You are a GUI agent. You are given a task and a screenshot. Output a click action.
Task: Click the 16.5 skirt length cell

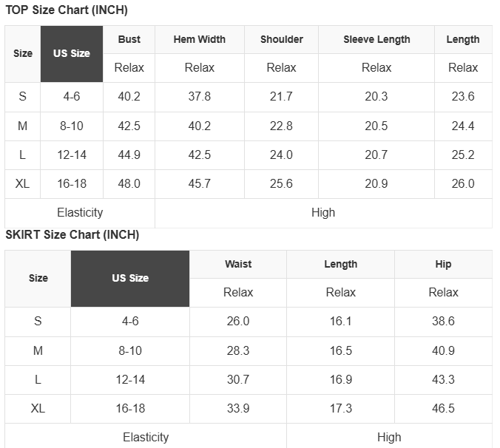[x=341, y=350]
